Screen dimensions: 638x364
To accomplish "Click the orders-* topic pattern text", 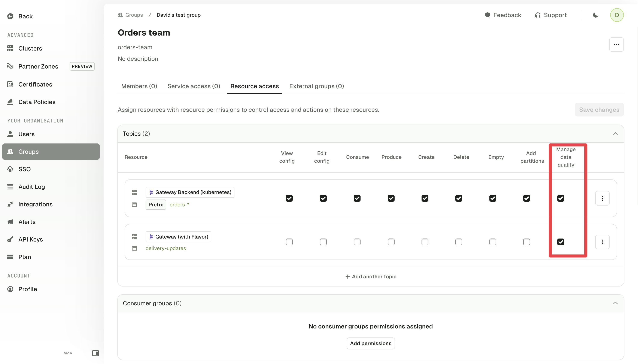I will pos(179,204).
